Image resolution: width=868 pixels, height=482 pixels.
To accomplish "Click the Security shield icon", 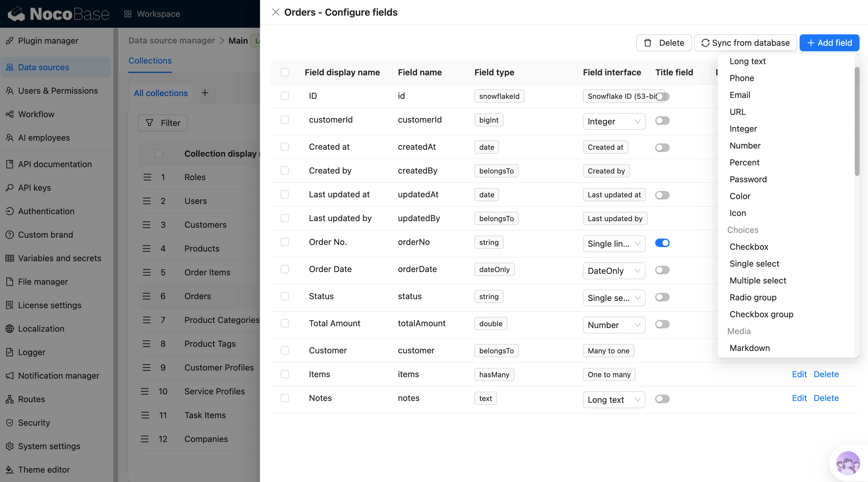I will click(x=10, y=422).
